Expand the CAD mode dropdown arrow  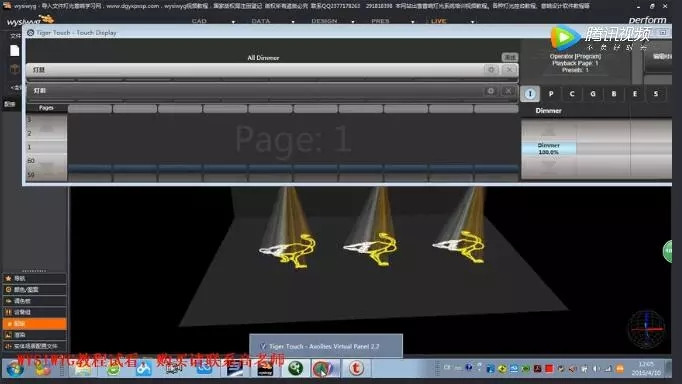click(233, 21)
